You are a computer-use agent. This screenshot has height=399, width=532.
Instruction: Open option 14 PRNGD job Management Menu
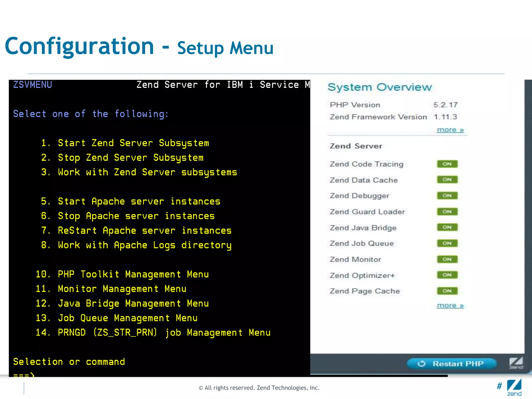(x=153, y=332)
